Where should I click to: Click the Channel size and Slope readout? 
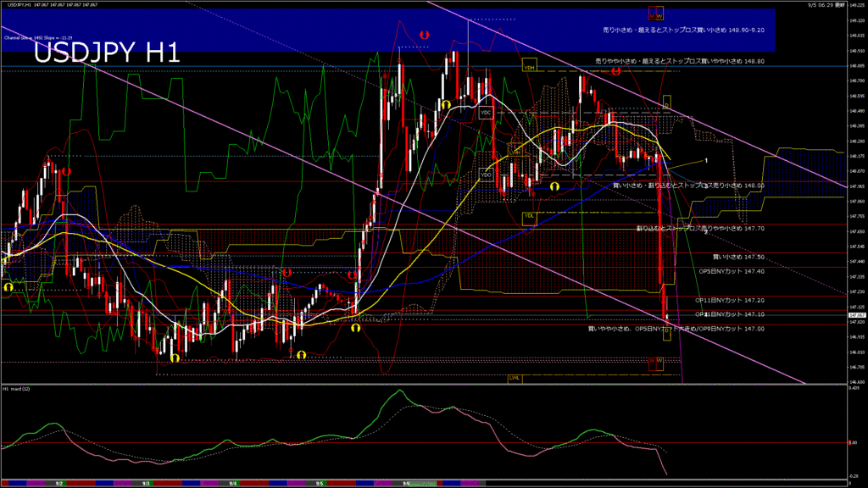pos(38,37)
